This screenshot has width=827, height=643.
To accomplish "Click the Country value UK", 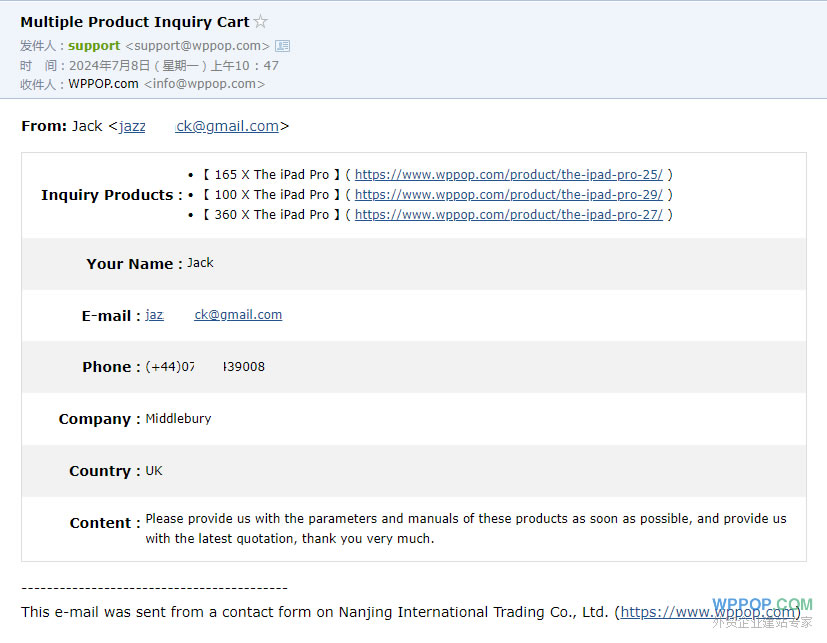I will pyautogui.click(x=154, y=471).
